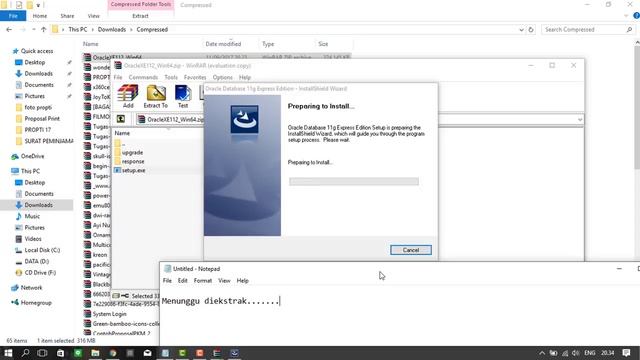Viewport: 640px width, 360px height.
Task: Click the Extract To icon in WinRAR
Action: [x=156, y=96]
